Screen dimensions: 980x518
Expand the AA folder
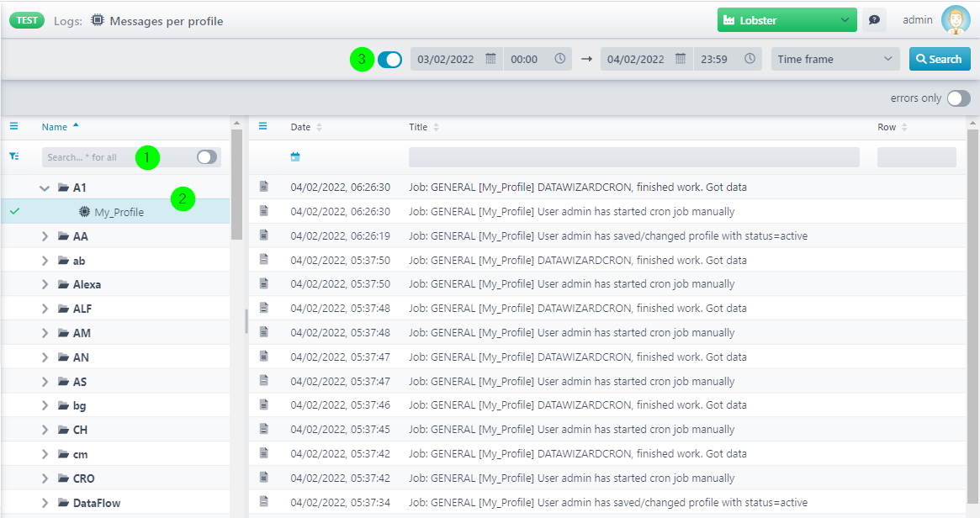tap(45, 236)
